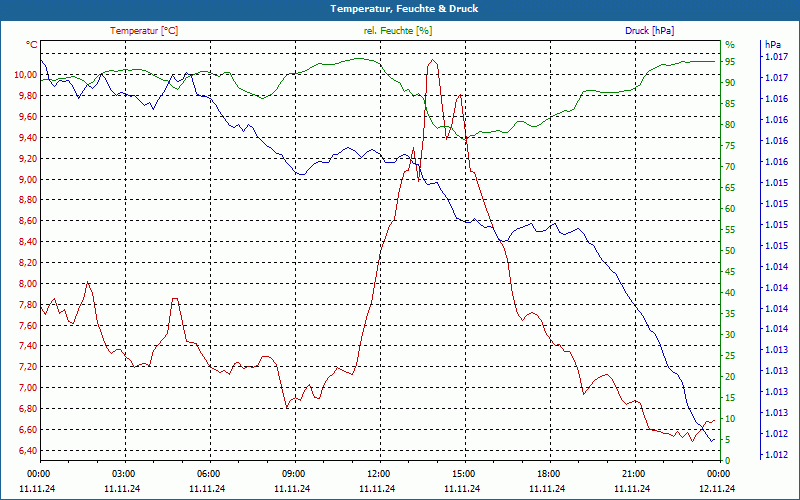Click the 21:00 time axis label
Viewport: 800px width, 500px height.
click(633, 474)
